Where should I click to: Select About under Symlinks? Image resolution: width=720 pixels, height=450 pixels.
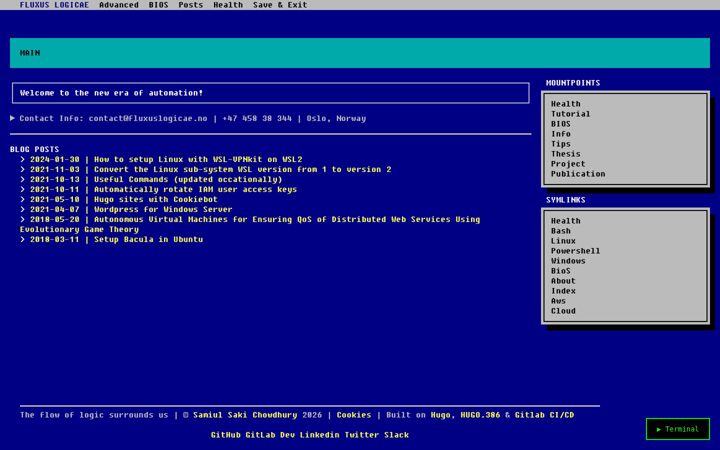pos(563,281)
